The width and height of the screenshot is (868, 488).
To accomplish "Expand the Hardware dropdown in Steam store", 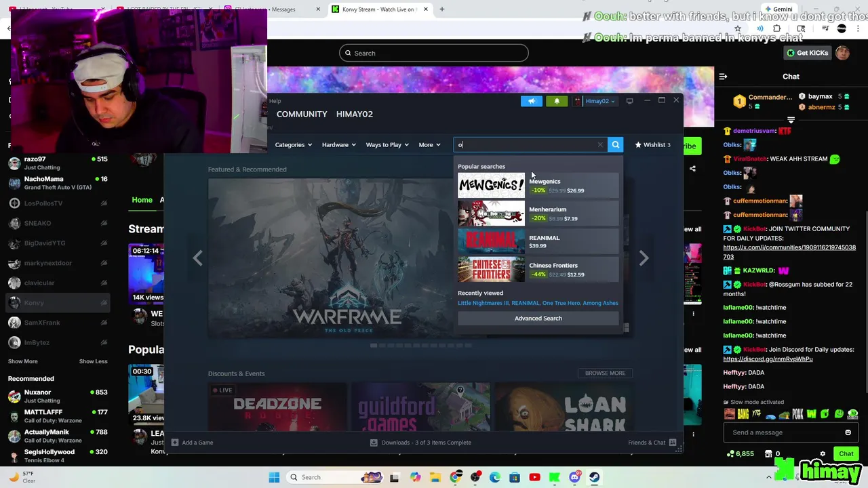I will (x=338, y=144).
